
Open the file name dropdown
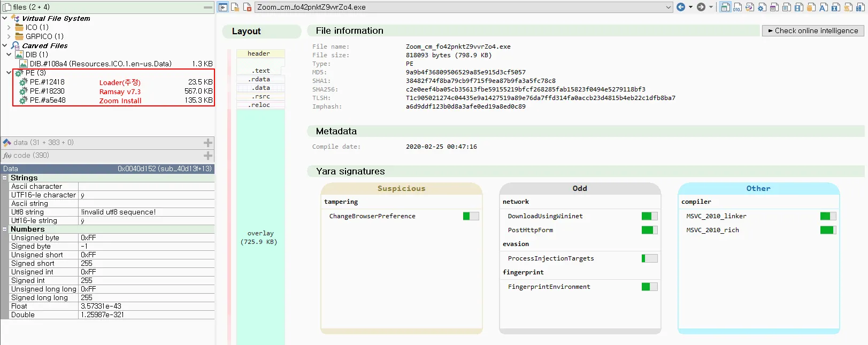(669, 7)
